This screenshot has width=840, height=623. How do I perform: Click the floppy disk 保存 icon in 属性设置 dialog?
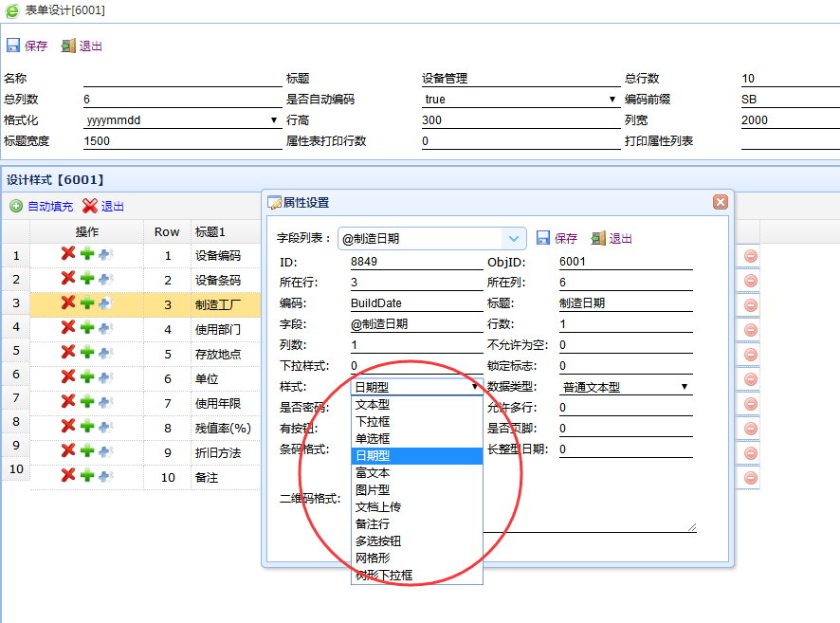coord(543,238)
